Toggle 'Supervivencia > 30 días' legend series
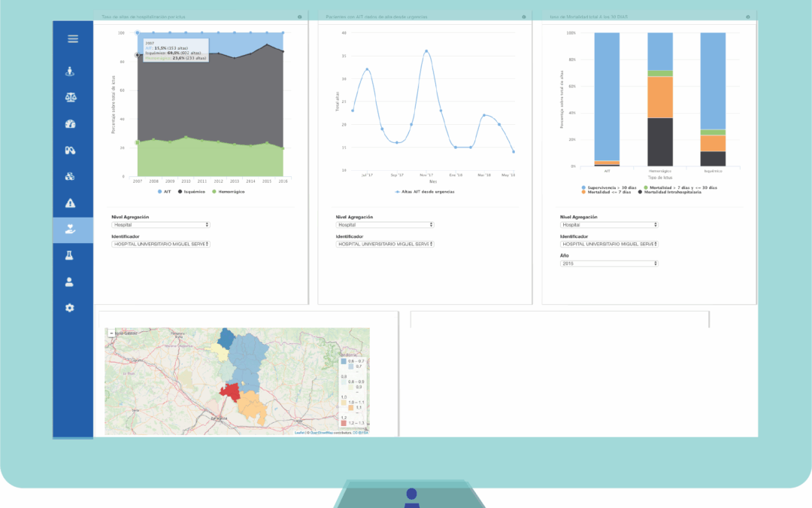This screenshot has width=812, height=508. click(x=611, y=187)
